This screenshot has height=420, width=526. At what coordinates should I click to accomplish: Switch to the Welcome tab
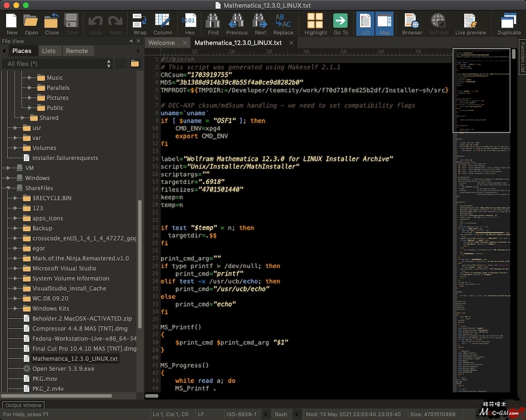[161, 43]
